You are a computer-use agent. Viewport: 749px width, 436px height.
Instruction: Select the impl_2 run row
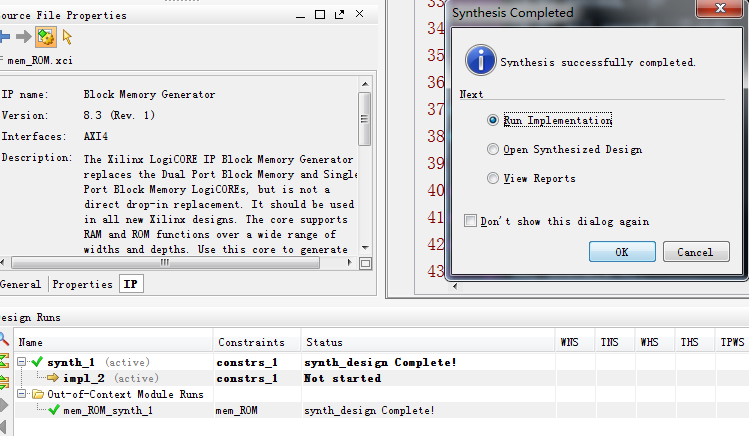click(382, 378)
